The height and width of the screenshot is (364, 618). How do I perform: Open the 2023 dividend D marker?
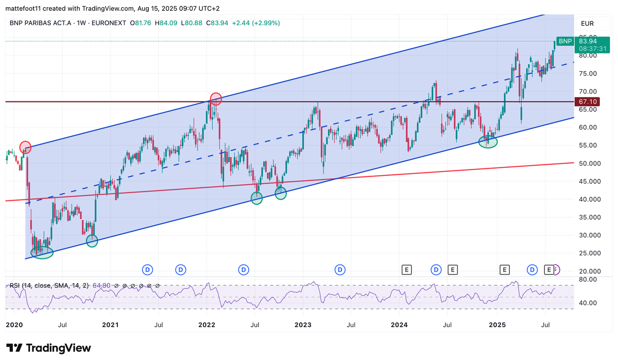[340, 269]
